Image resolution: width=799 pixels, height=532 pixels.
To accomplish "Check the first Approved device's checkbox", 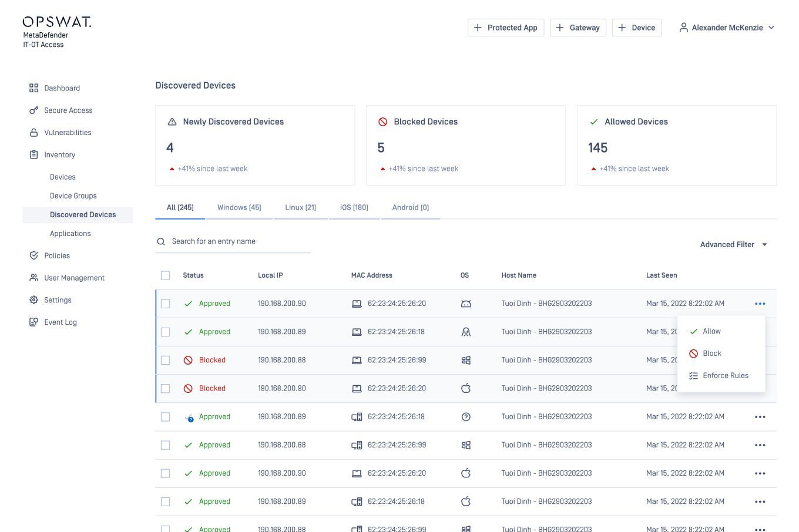I will pyautogui.click(x=165, y=304).
